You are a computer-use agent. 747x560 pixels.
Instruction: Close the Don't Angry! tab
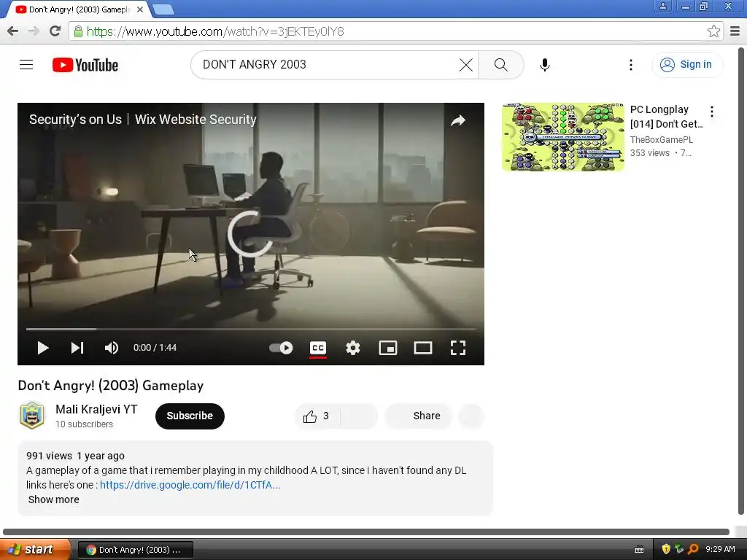coord(140,9)
